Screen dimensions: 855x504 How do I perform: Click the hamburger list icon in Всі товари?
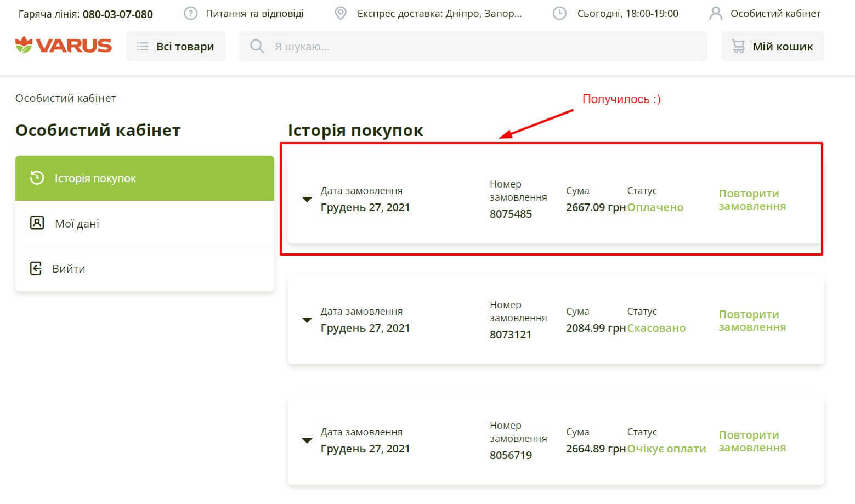pyautogui.click(x=143, y=47)
